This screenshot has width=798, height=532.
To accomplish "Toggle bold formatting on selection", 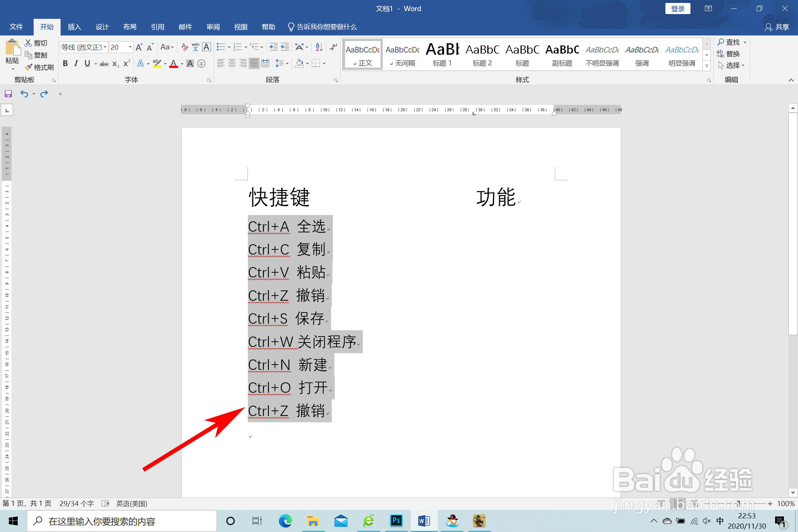I will 65,64.
